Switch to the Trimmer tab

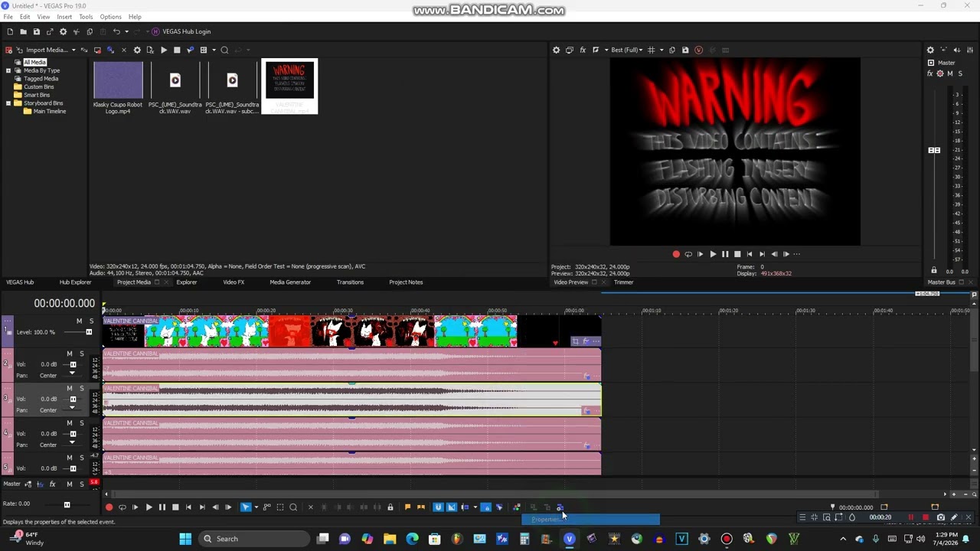pyautogui.click(x=623, y=282)
